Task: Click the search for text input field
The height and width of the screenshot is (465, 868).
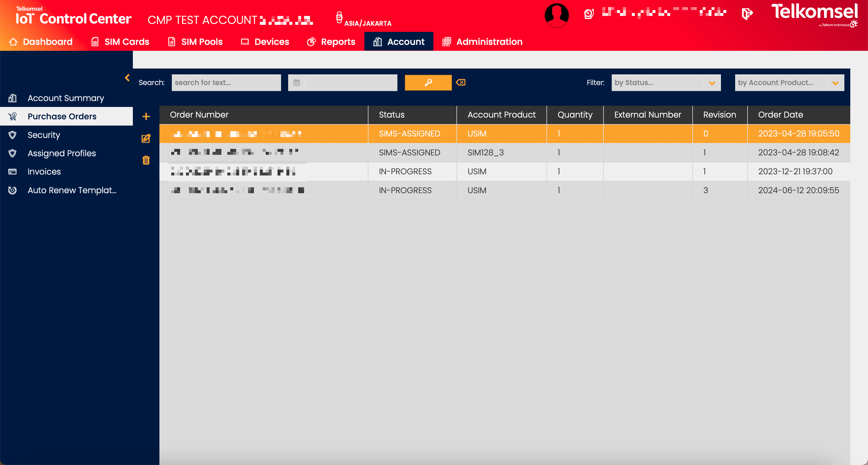Action: [226, 83]
